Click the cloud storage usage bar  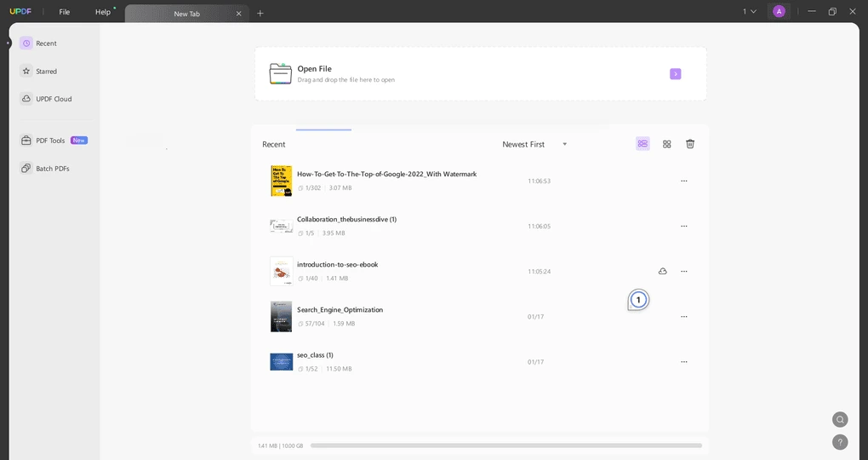tap(505, 446)
